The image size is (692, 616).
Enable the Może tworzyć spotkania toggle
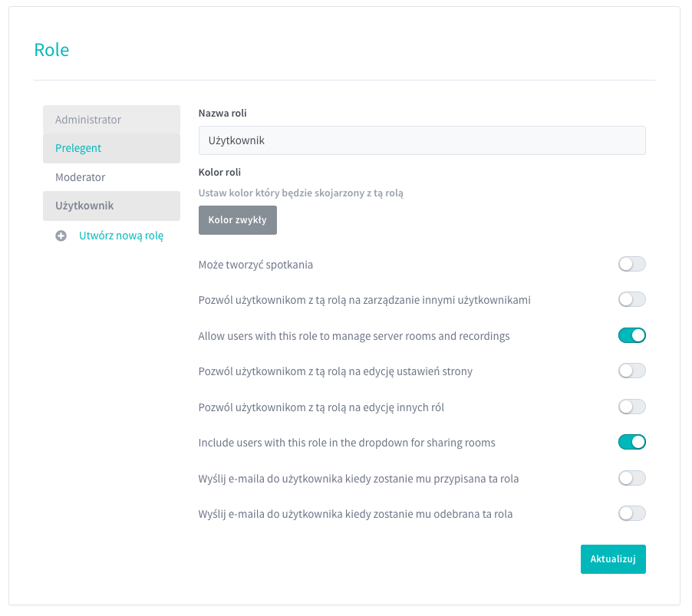[x=632, y=265]
